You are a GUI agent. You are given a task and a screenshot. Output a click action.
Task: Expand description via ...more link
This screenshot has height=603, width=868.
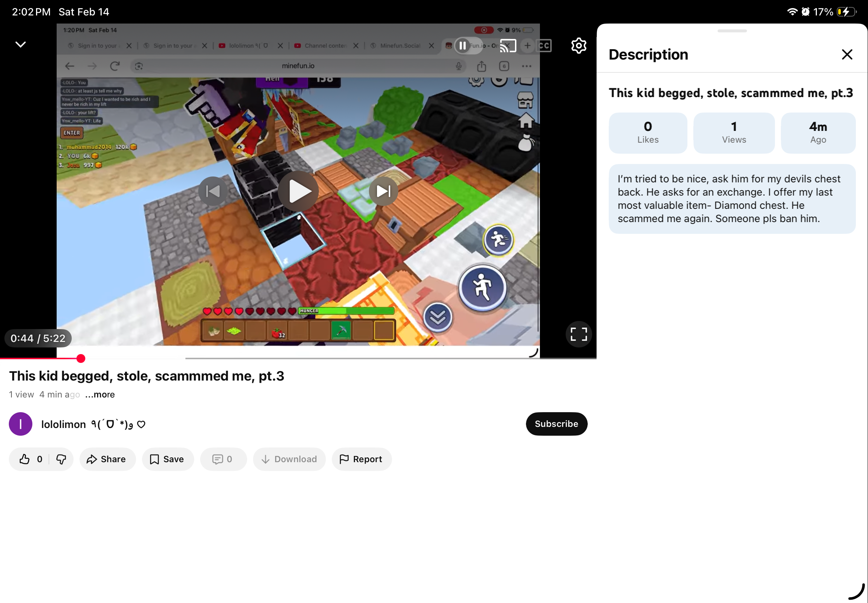[x=100, y=395]
